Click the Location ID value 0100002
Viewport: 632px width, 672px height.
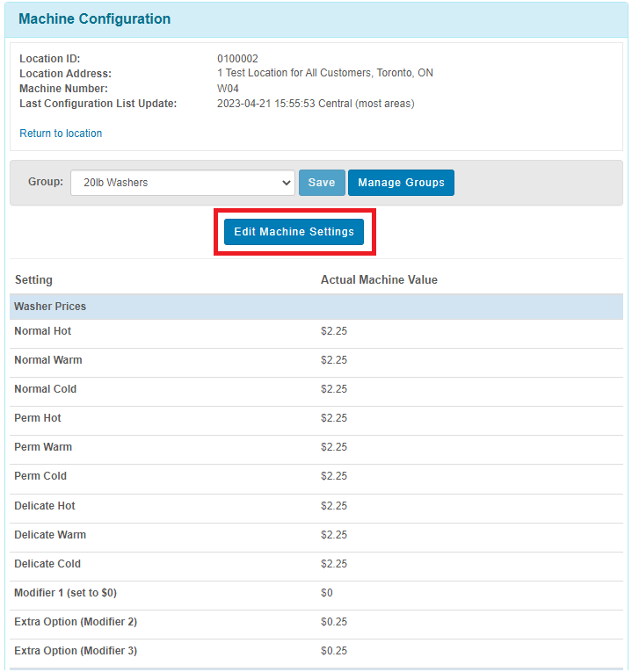237,59
